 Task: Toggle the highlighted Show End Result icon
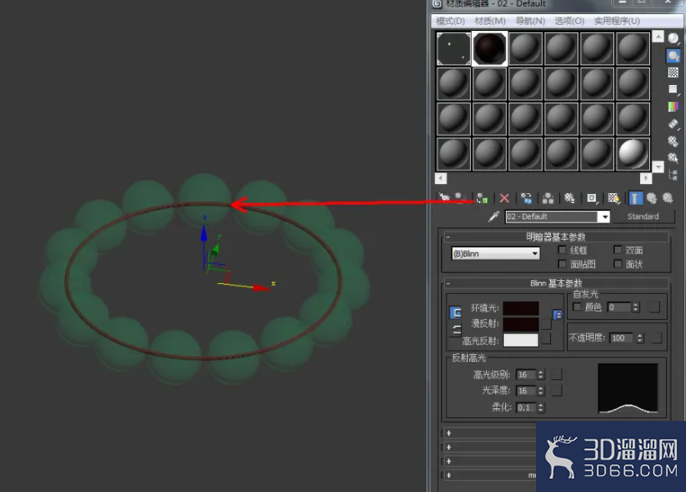[635, 198]
